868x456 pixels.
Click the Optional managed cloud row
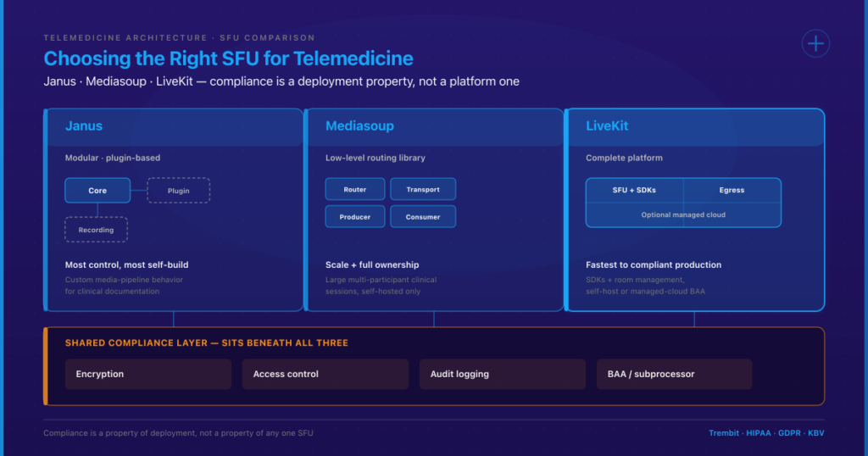[x=683, y=214]
